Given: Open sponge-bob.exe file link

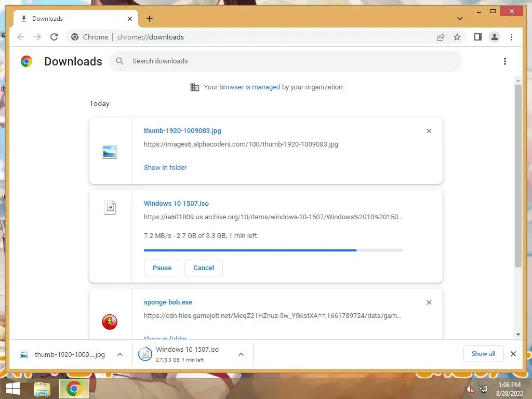Looking at the screenshot, I should [168, 302].
